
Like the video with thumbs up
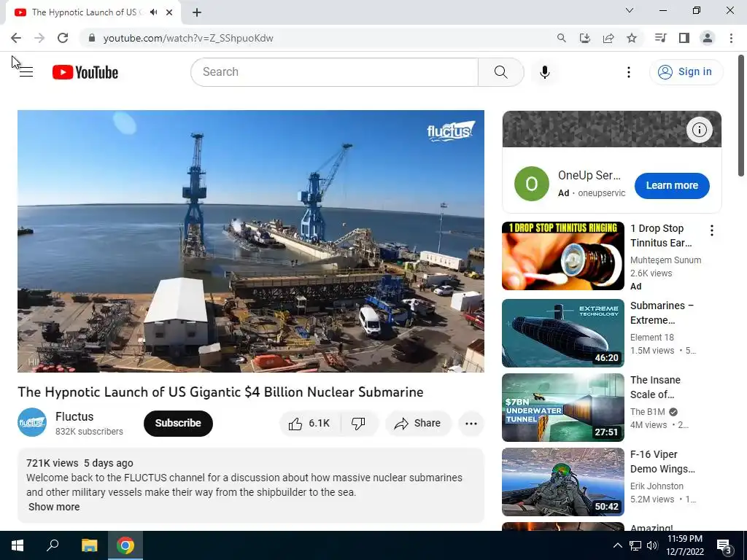310,424
